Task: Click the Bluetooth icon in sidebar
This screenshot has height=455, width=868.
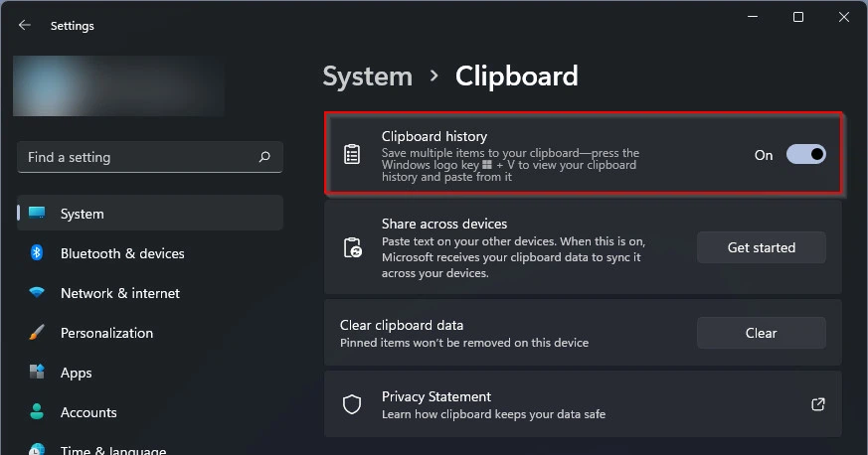Action: click(x=37, y=253)
